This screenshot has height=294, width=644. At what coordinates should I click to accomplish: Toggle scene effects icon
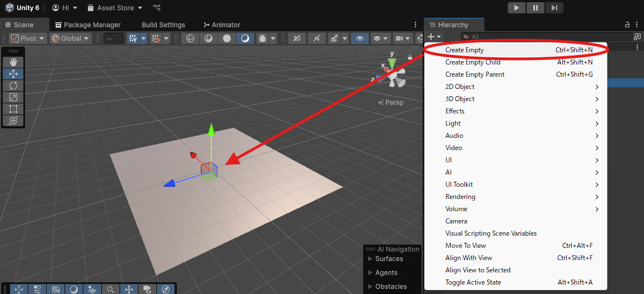coord(334,38)
